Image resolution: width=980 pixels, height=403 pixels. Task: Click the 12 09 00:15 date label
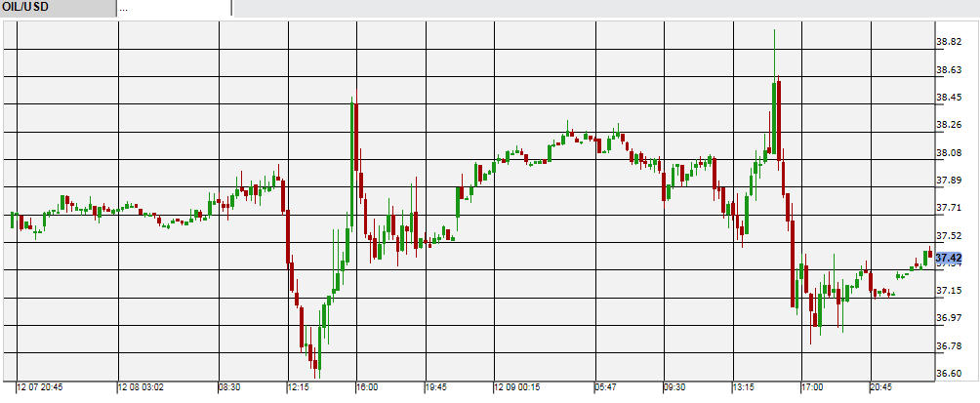pos(518,387)
